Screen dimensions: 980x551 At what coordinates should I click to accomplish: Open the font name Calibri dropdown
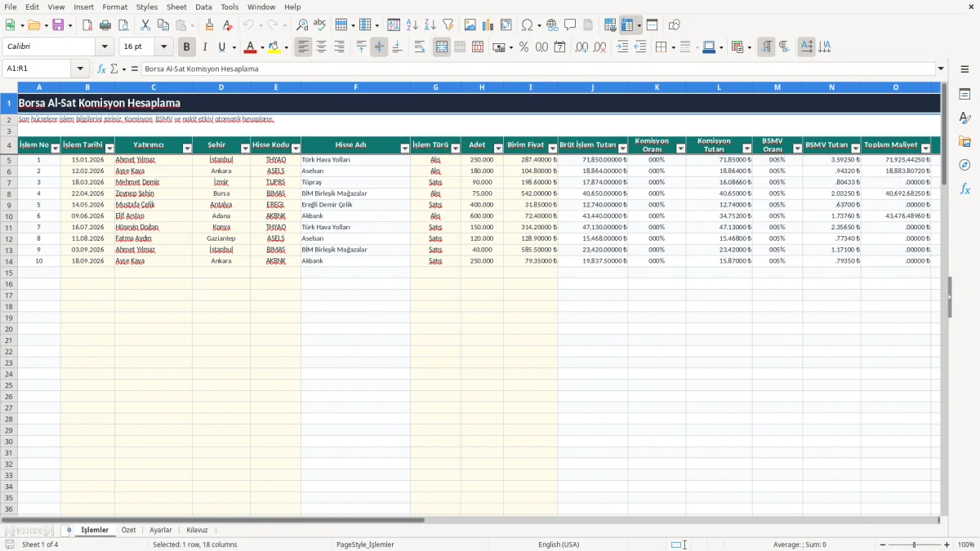tap(105, 47)
